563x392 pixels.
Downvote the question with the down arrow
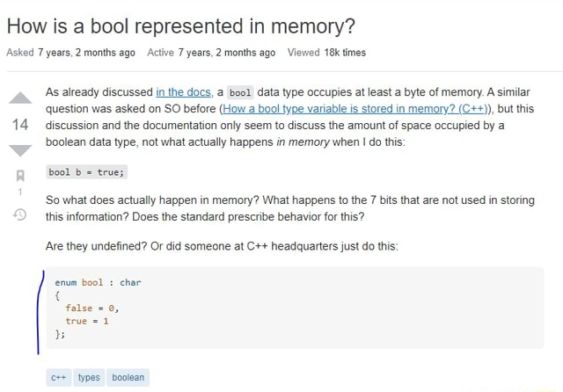(20, 150)
